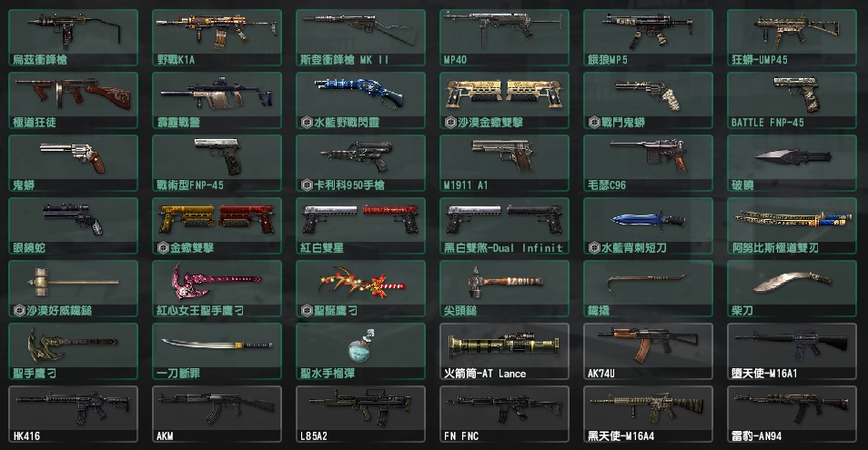Screen dimensions: 868x450
Task: Choose the HK416 rifle card
Action: coord(73,414)
